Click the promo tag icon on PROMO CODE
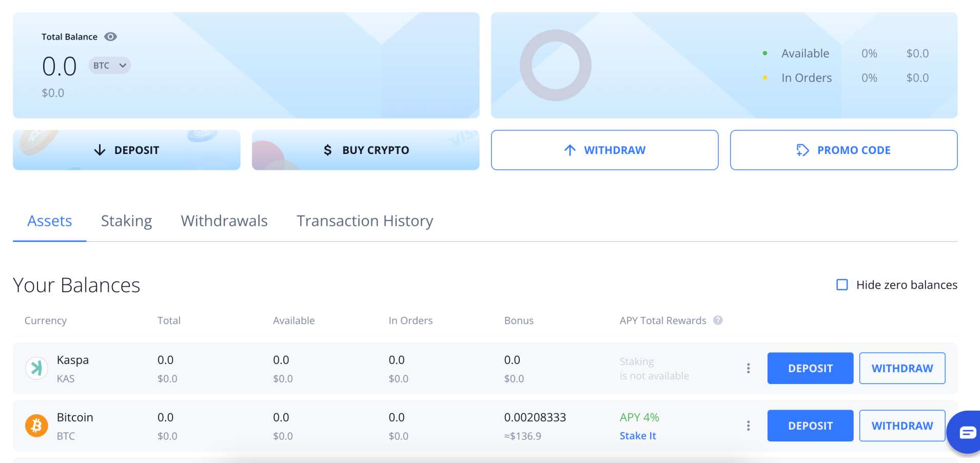 tap(802, 150)
